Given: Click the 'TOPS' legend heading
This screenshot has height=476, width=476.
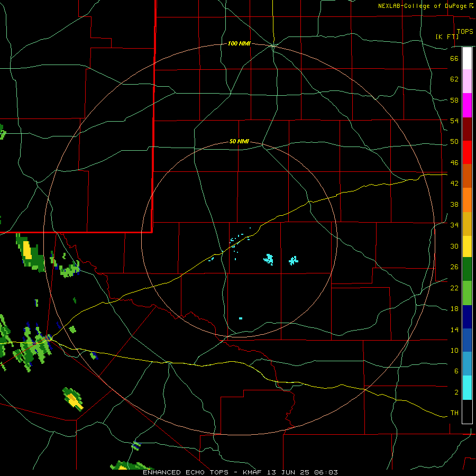Looking at the screenshot, I should 465,32.
